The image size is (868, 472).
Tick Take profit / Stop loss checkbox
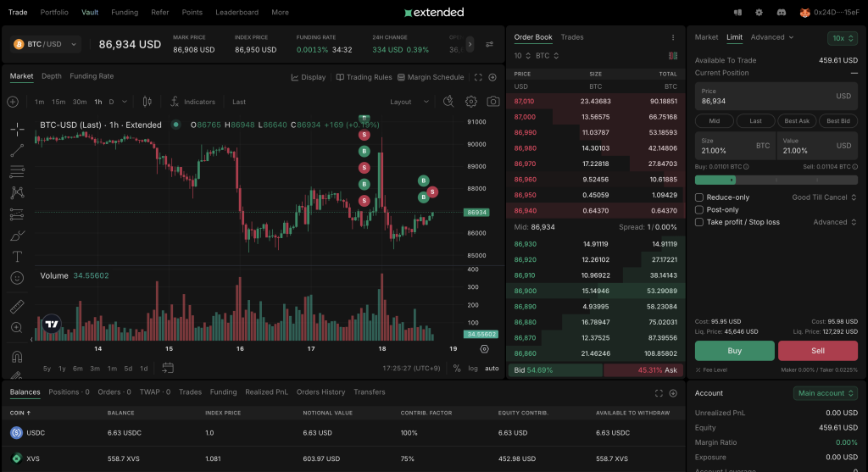coord(699,222)
